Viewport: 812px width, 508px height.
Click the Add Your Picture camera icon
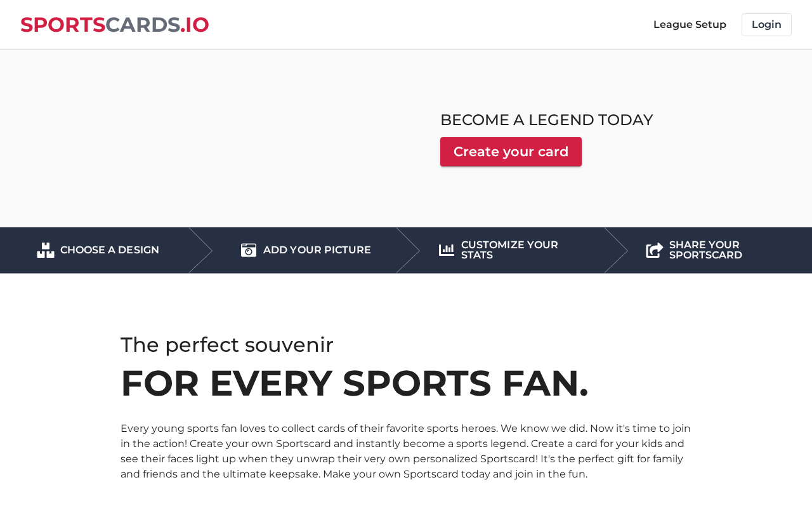pyautogui.click(x=249, y=250)
